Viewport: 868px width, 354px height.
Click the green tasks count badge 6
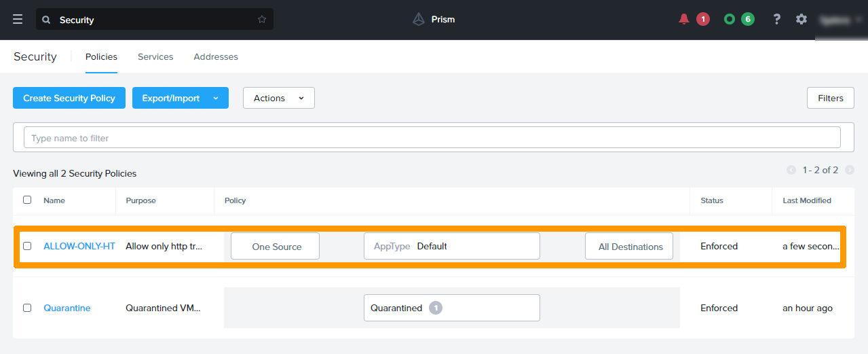(x=748, y=19)
